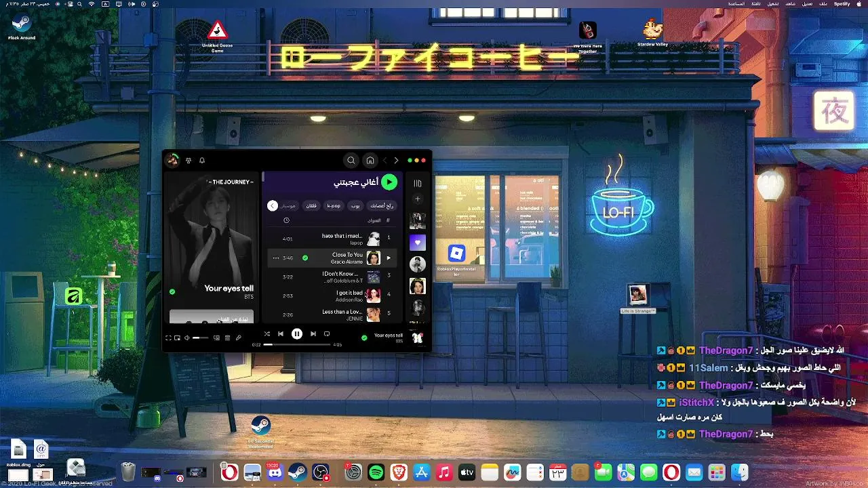This screenshot has height=488, width=868.
Task: Open Life is Strange desktop icon
Action: tap(638, 298)
